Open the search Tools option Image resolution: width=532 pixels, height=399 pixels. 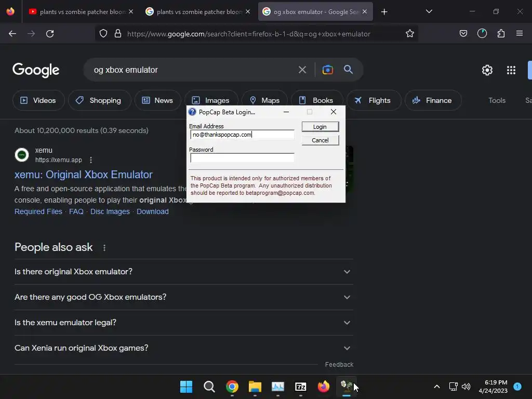[497, 100]
